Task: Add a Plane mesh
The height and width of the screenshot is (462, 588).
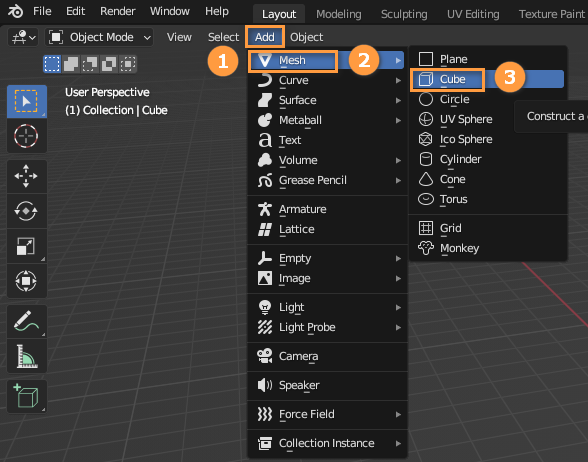Action: [488, 59]
